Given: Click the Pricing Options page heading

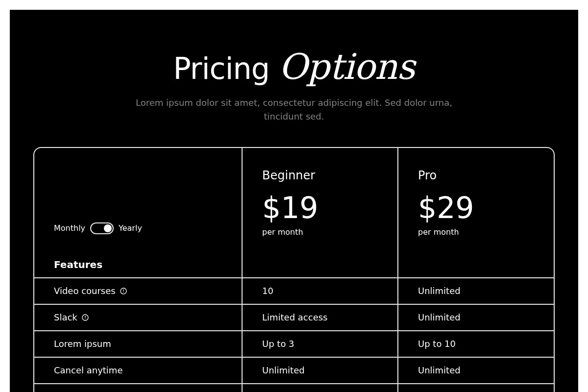Looking at the screenshot, I should pyautogui.click(x=294, y=68).
